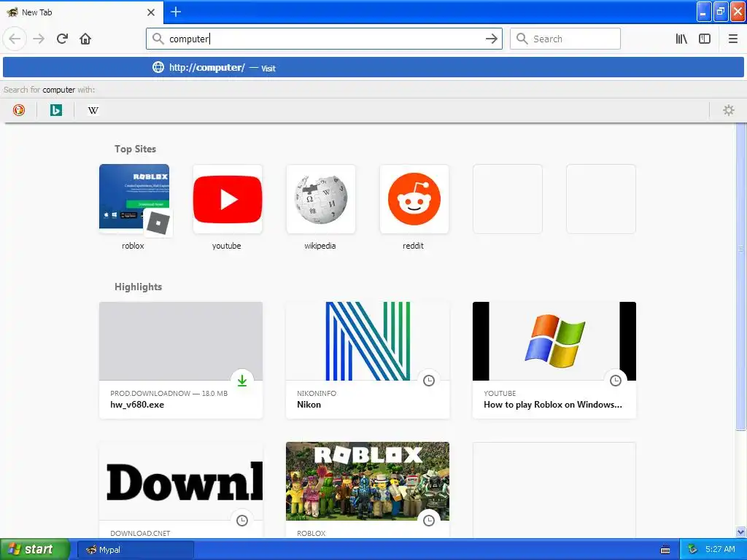
Task: Go forward with the forward arrow button
Action: point(39,39)
